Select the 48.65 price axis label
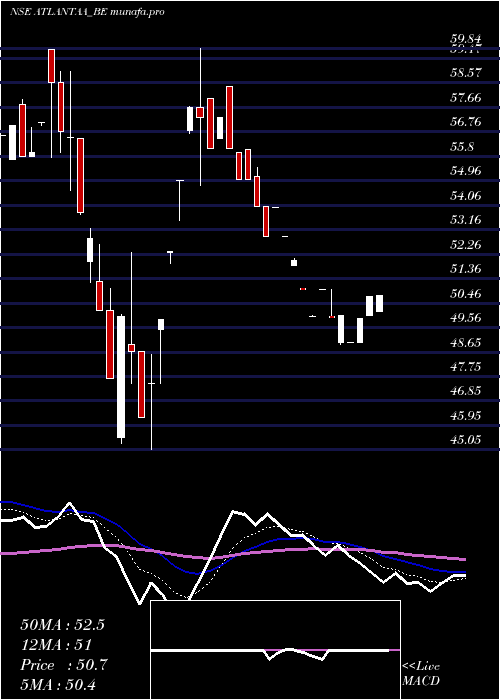The width and height of the screenshot is (500, 700). 466,343
